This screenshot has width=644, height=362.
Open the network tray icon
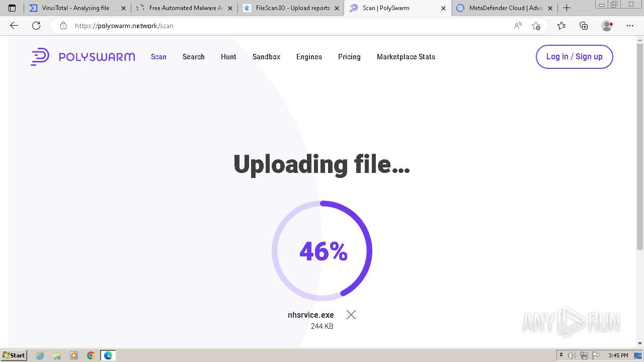pos(584,355)
